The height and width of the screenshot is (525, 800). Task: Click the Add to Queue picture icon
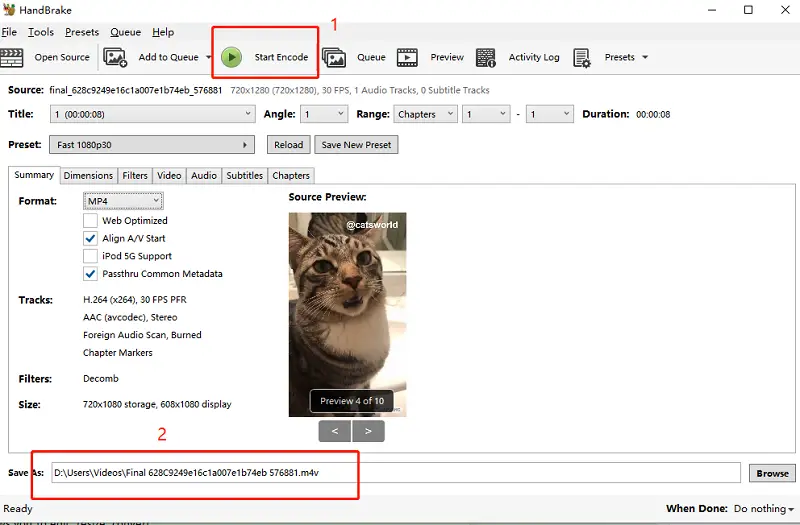[115, 57]
